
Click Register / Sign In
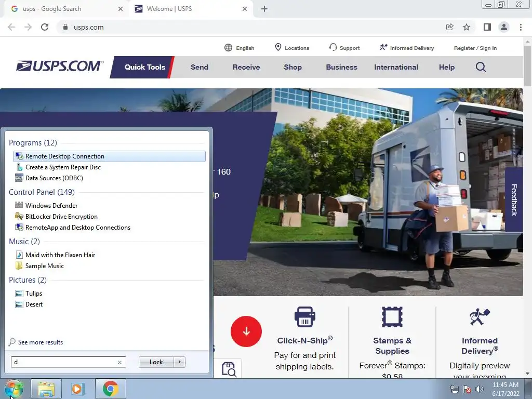pyautogui.click(x=475, y=48)
